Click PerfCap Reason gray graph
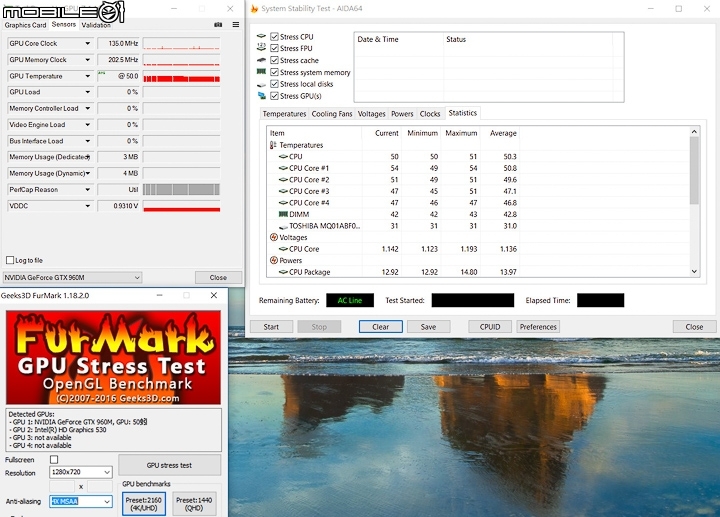The image size is (720, 517). click(x=181, y=190)
